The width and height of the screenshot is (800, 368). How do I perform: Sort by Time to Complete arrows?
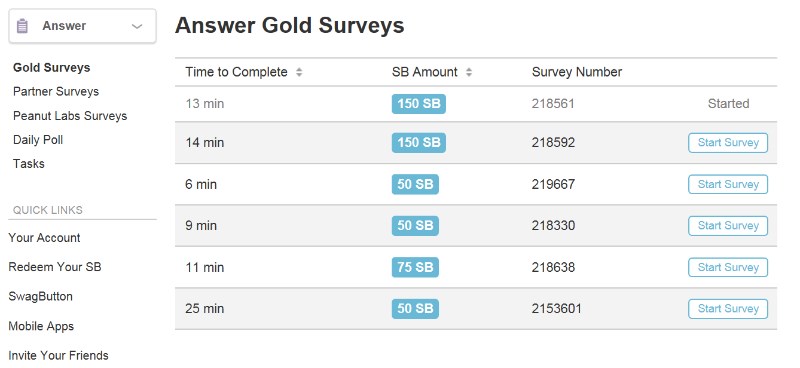(299, 72)
